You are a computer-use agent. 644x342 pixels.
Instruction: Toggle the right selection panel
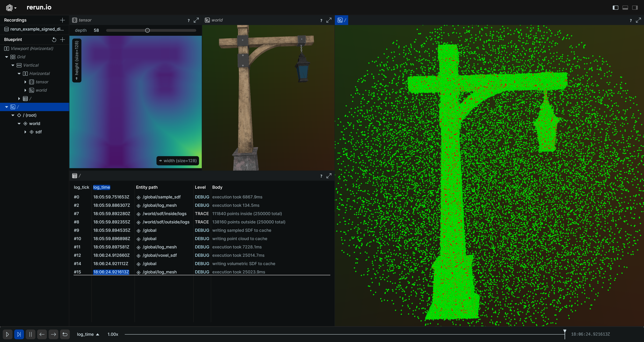tap(635, 8)
